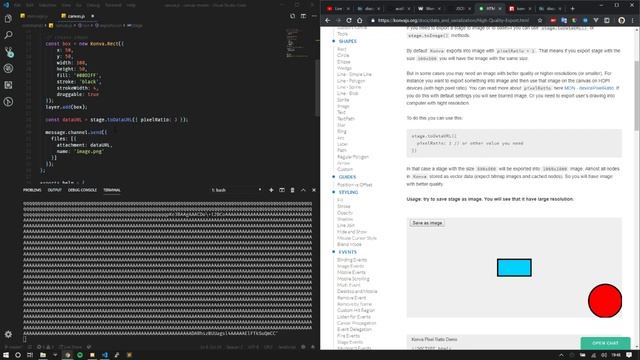Expand the Windows system tray chevron
The height and width of the screenshot is (360, 640).
[561, 355]
